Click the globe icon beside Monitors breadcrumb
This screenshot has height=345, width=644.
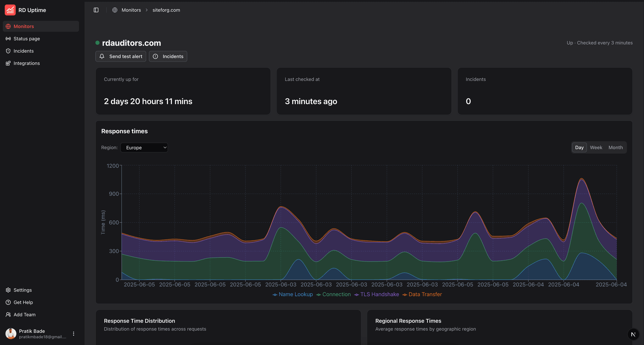point(115,10)
